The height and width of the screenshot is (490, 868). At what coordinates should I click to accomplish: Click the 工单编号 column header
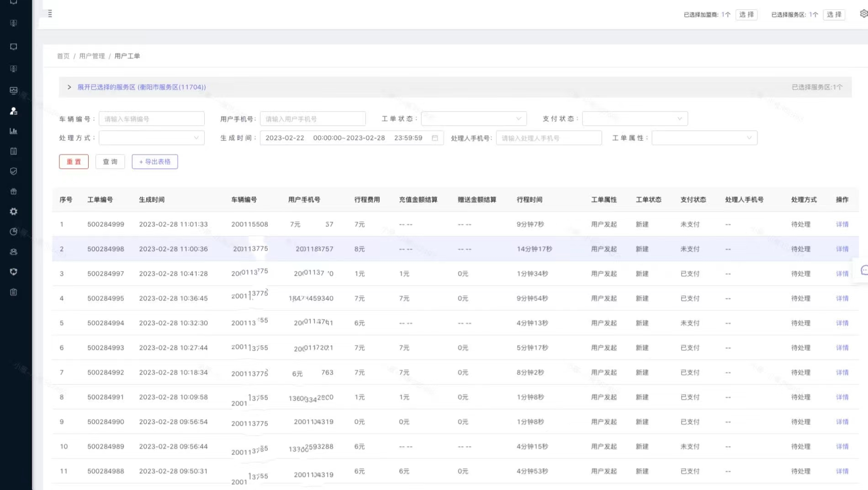click(100, 200)
